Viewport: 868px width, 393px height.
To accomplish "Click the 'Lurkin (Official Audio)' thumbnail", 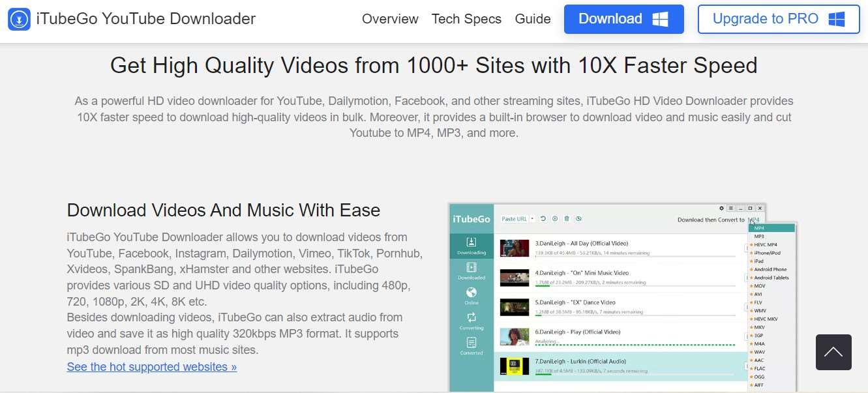I will [515, 366].
